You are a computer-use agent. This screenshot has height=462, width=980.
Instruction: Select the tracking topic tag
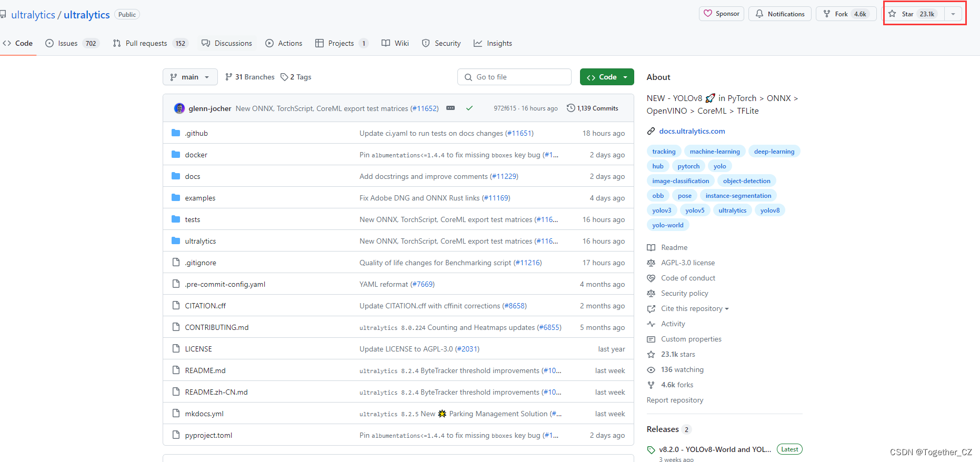pos(664,152)
